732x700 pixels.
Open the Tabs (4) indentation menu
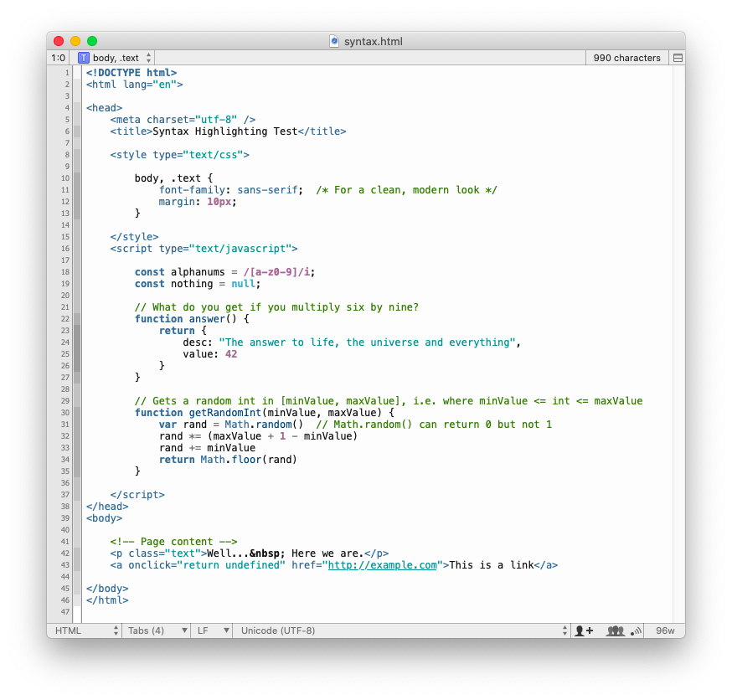pyautogui.click(x=157, y=631)
